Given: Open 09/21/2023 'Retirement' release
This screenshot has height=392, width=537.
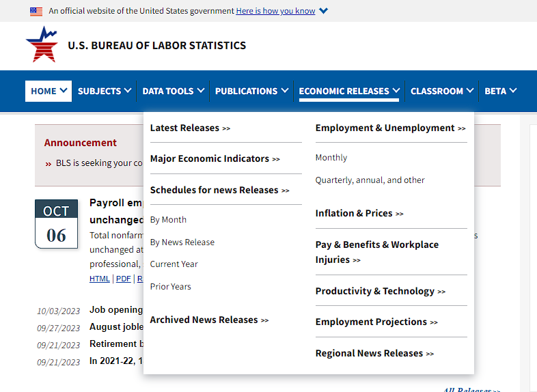Looking at the screenshot, I should 116,344.
